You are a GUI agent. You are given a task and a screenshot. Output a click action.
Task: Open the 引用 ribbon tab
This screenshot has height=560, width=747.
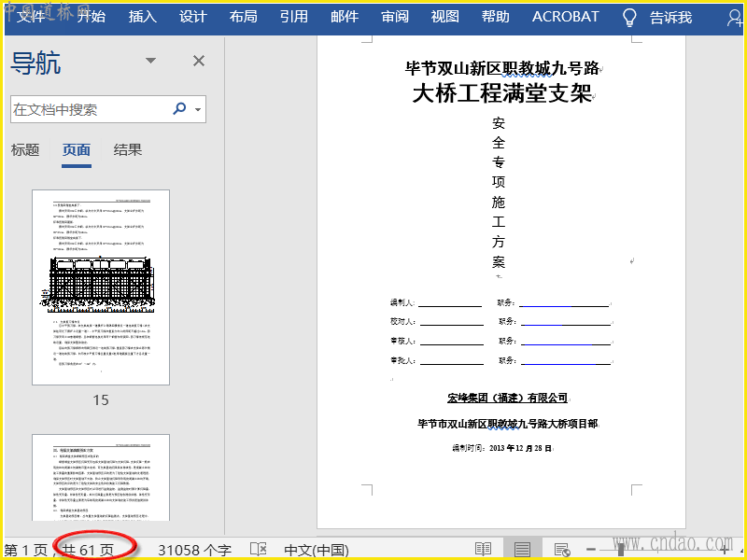click(293, 17)
